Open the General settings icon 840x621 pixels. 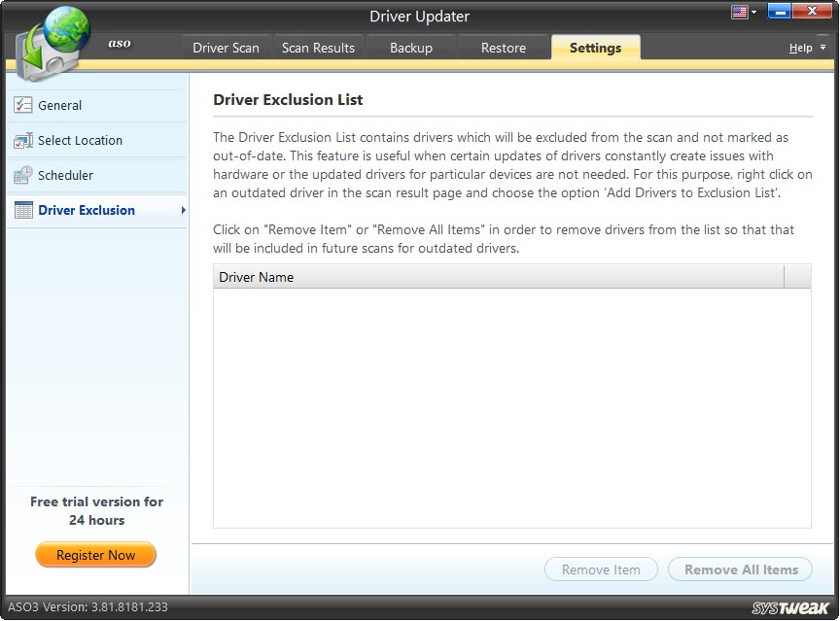[22, 105]
